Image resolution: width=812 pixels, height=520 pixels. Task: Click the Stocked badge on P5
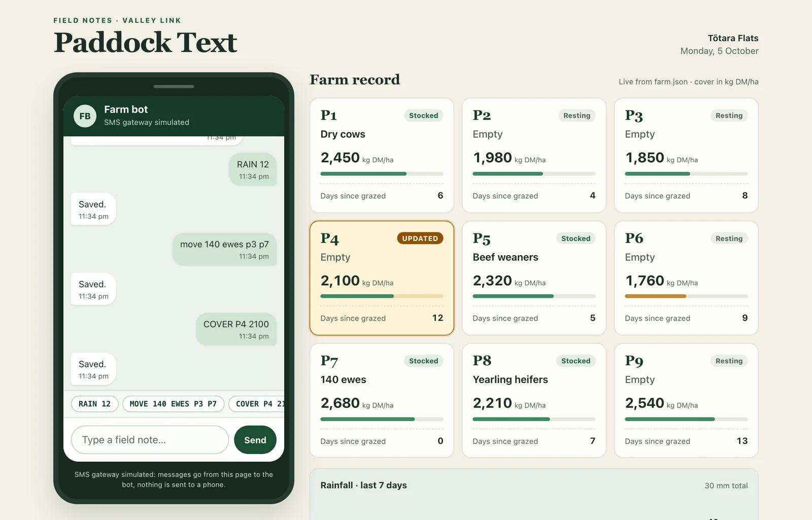click(576, 238)
